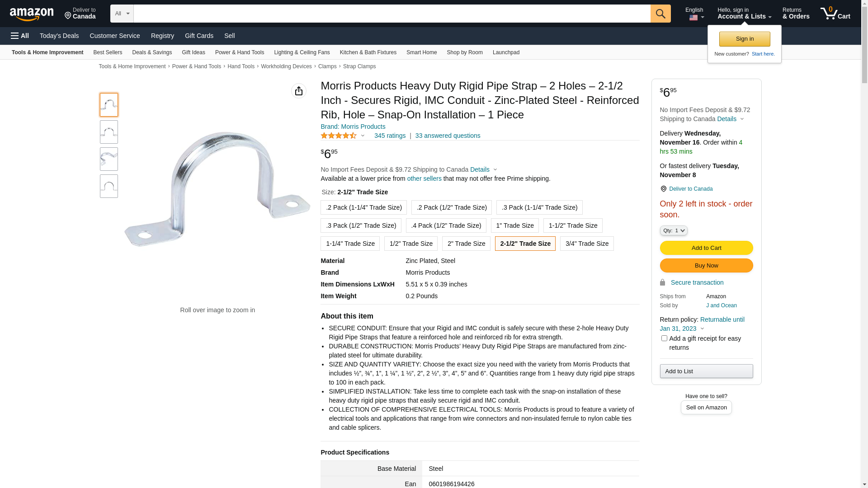
Task: Choose the 3/4" Trade Size option
Action: point(587,244)
